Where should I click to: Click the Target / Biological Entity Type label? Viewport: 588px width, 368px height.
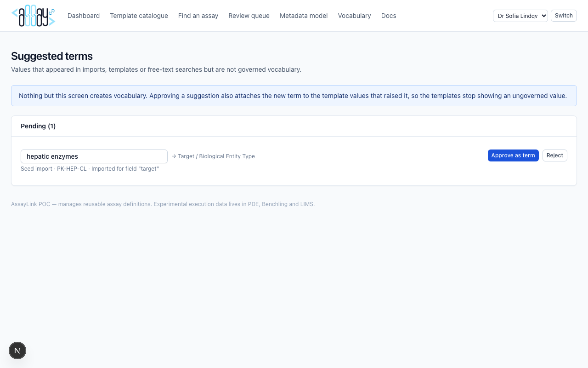213,156
